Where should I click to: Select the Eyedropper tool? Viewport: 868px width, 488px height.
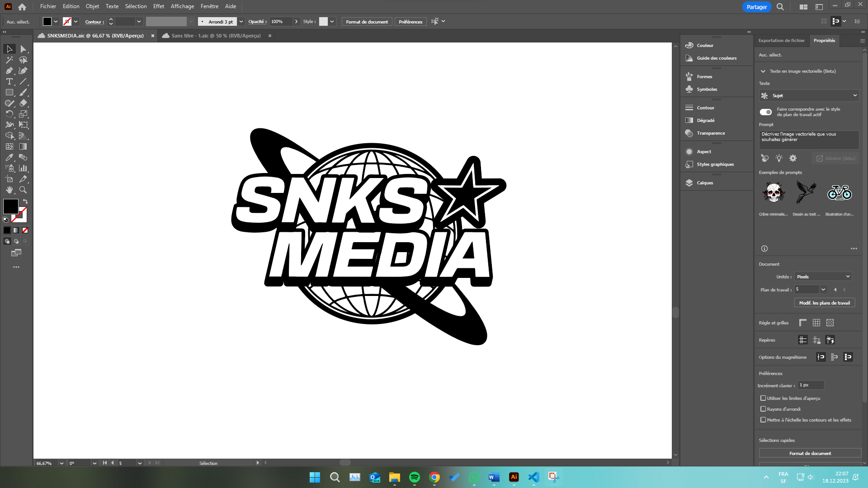pyautogui.click(x=9, y=157)
